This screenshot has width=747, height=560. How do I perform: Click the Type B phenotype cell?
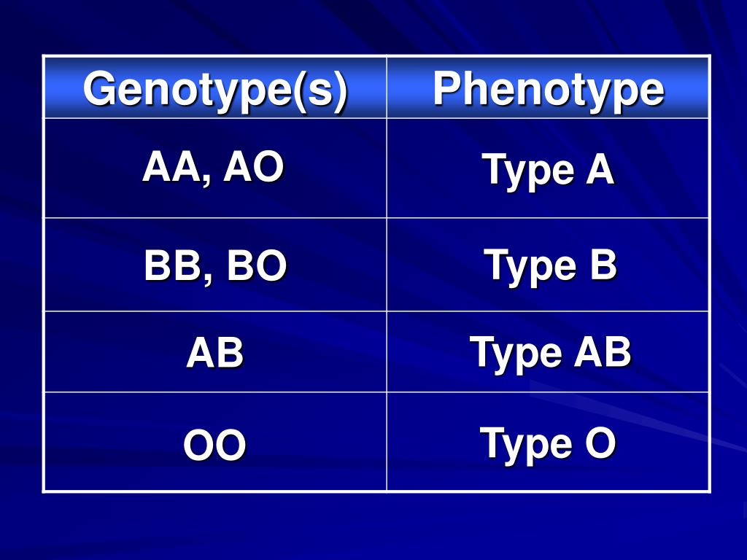coord(548,265)
